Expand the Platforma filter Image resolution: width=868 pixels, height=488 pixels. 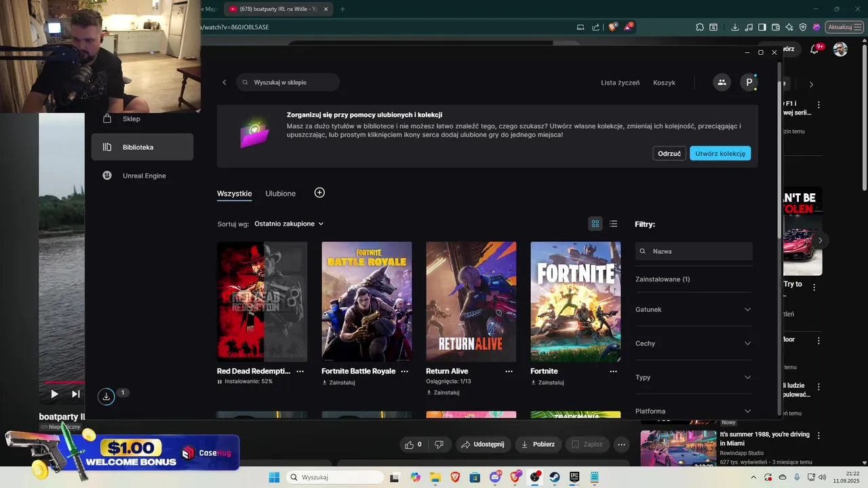[x=693, y=411]
